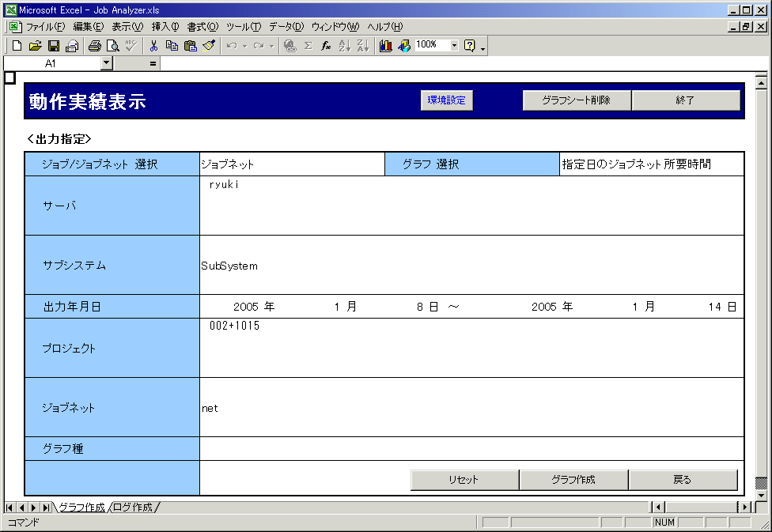
Task: Click the SubSystem value cell
Action: click(x=471, y=266)
